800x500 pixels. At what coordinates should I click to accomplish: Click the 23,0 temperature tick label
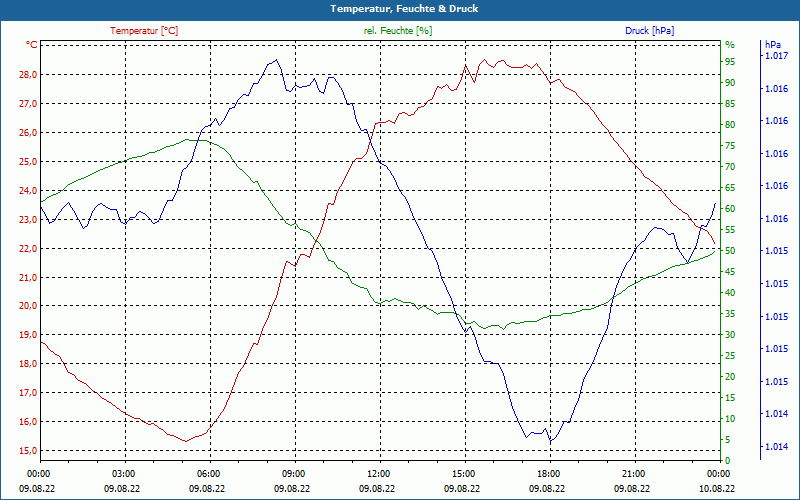(29, 220)
